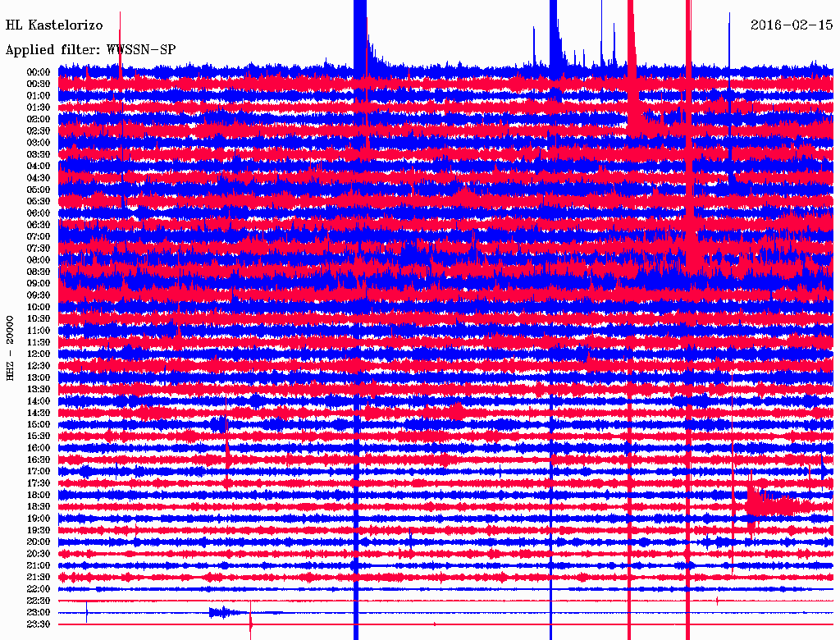Image resolution: width=840 pixels, height=640 pixels.
Task: Select the 18:30 time label
Action: tap(39, 507)
